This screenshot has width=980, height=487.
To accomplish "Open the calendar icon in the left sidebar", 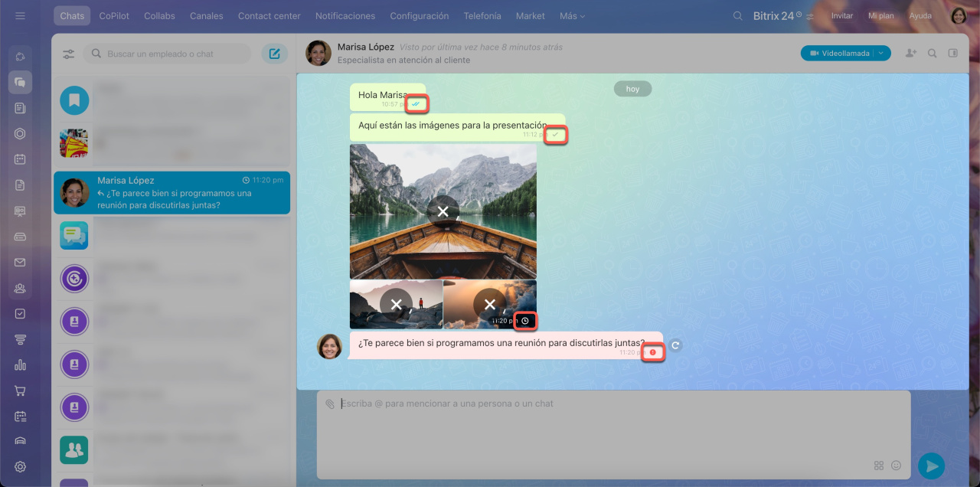I will click(x=20, y=159).
